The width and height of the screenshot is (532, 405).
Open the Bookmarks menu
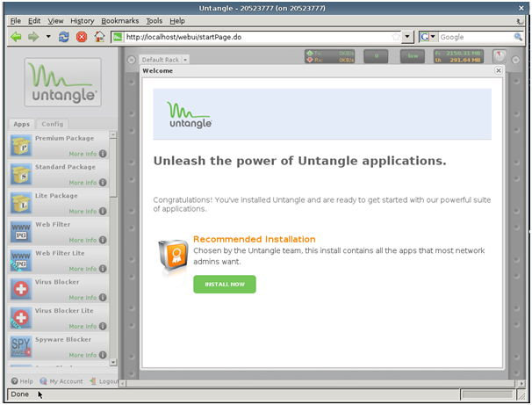(x=119, y=20)
